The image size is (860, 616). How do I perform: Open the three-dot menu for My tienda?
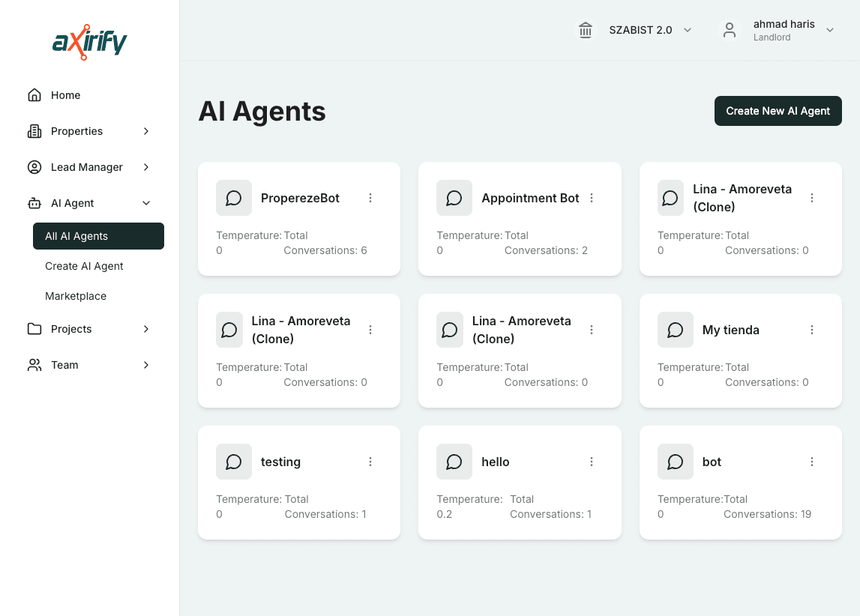point(812,330)
